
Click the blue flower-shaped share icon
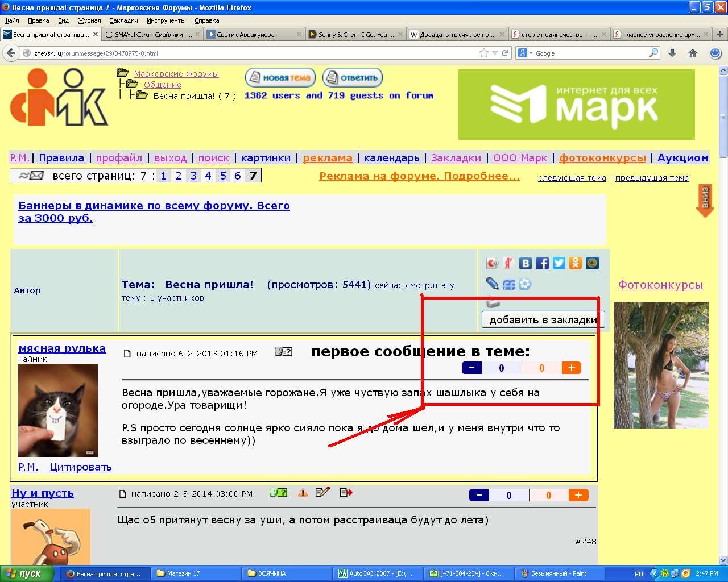pyautogui.click(x=525, y=284)
